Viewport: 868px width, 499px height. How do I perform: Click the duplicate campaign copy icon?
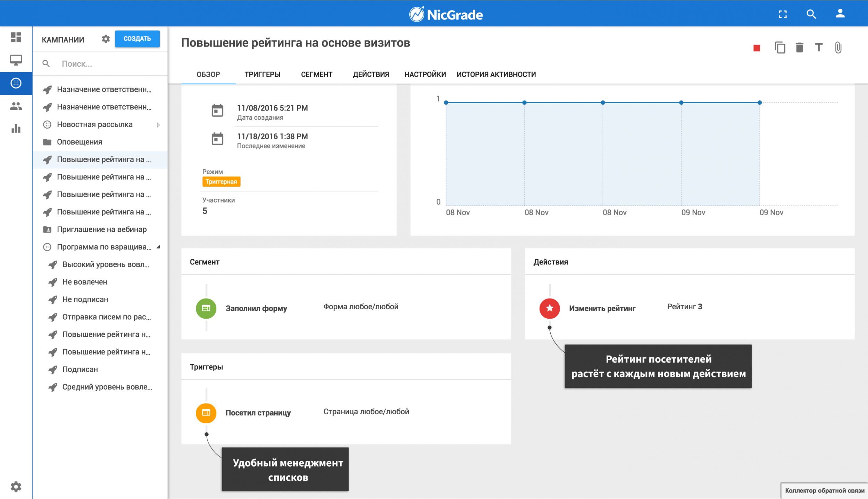tap(780, 48)
